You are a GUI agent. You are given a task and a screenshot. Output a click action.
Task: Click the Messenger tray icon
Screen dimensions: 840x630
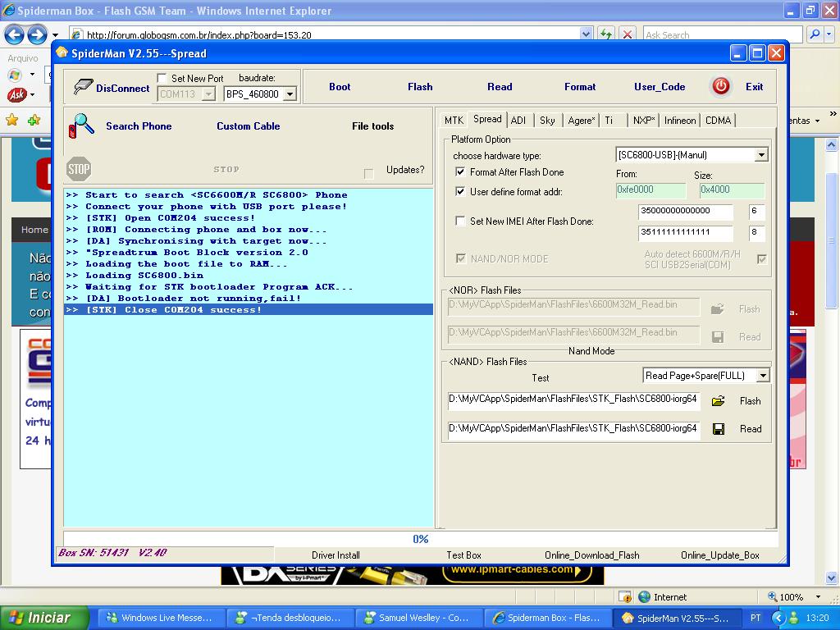pos(794,618)
